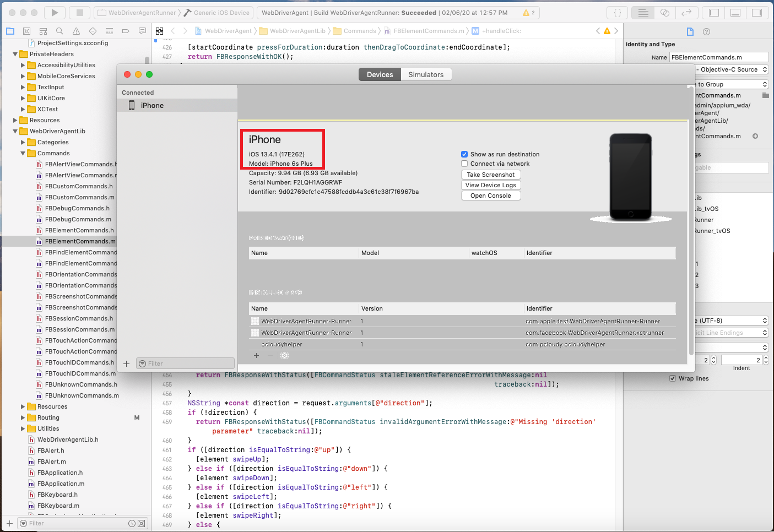Click the jump bar warning triangle icon

[x=607, y=31]
